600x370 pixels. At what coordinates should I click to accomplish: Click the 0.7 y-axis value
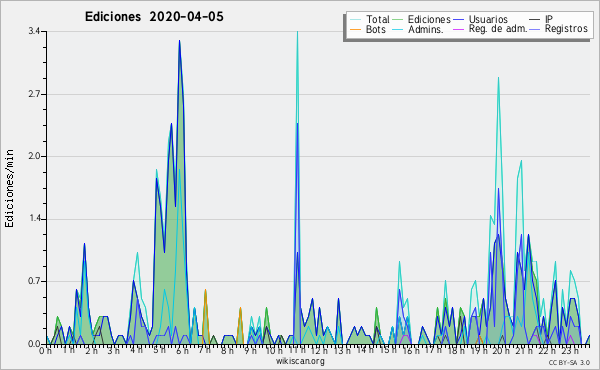tap(34, 282)
